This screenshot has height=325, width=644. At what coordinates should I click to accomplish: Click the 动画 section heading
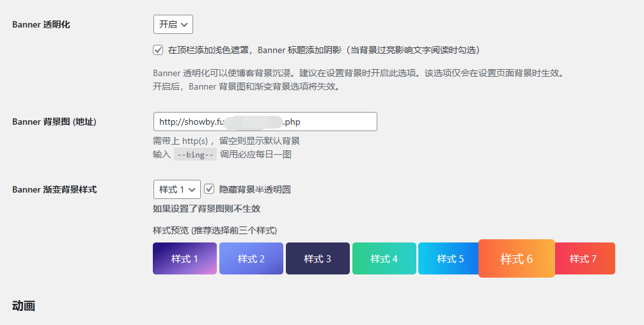(23, 306)
